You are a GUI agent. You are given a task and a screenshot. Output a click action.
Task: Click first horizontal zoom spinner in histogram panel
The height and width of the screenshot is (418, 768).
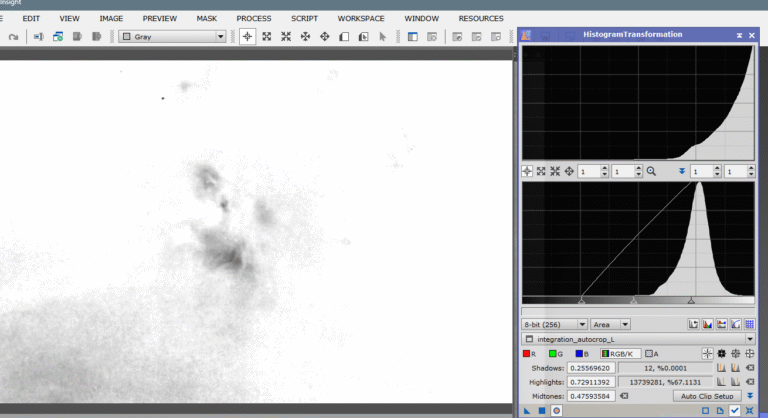pos(592,171)
